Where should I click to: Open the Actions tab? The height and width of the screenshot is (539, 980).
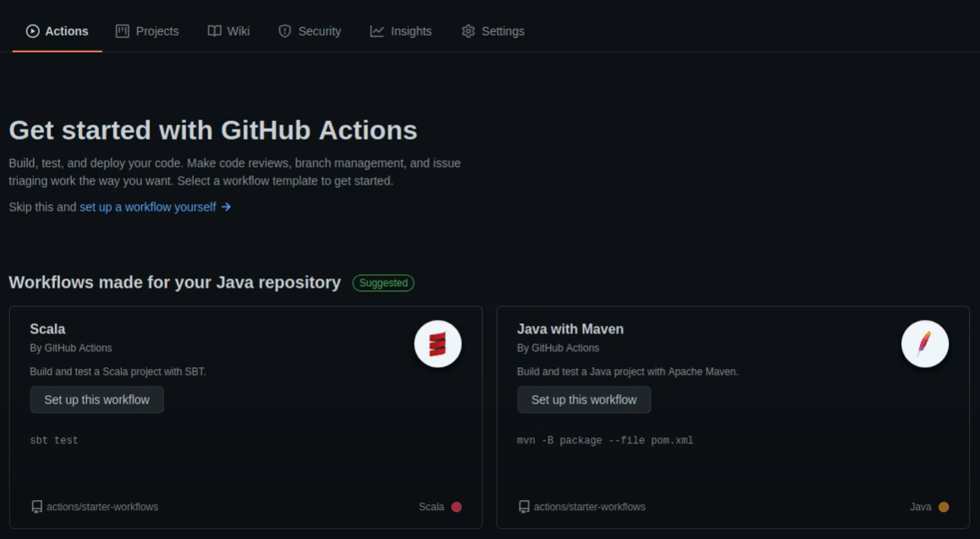click(x=57, y=31)
